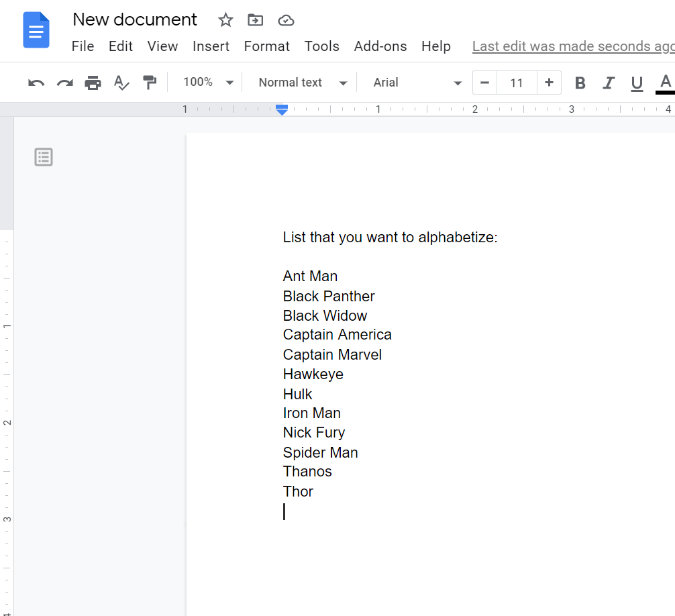The width and height of the screenshot is (675, 616).
Task: Open the Google Docs home icon
Action: pyautogui.click(x=36, y=30)
